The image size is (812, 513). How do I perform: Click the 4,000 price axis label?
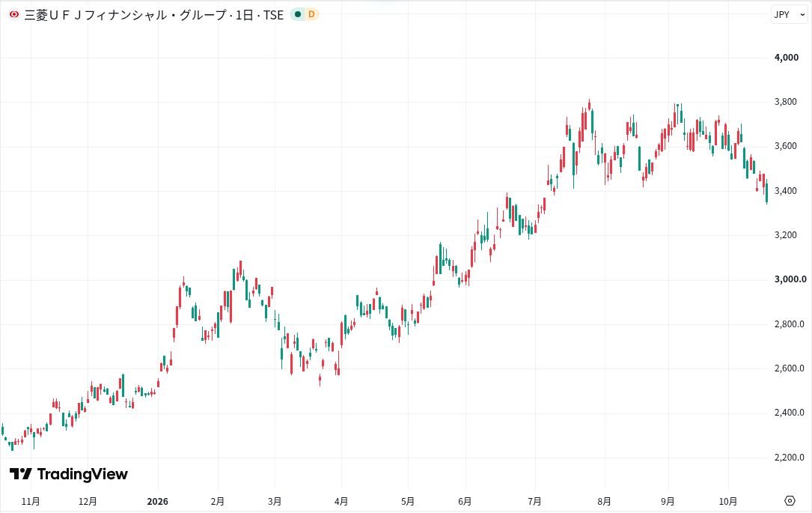pyautogui.click(x=786, y=58)
